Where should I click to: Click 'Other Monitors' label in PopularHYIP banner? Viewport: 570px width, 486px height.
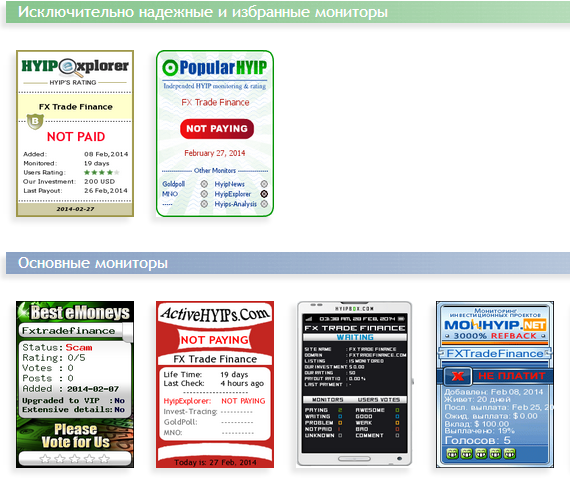pyautogui.click(x=215, y=170)
